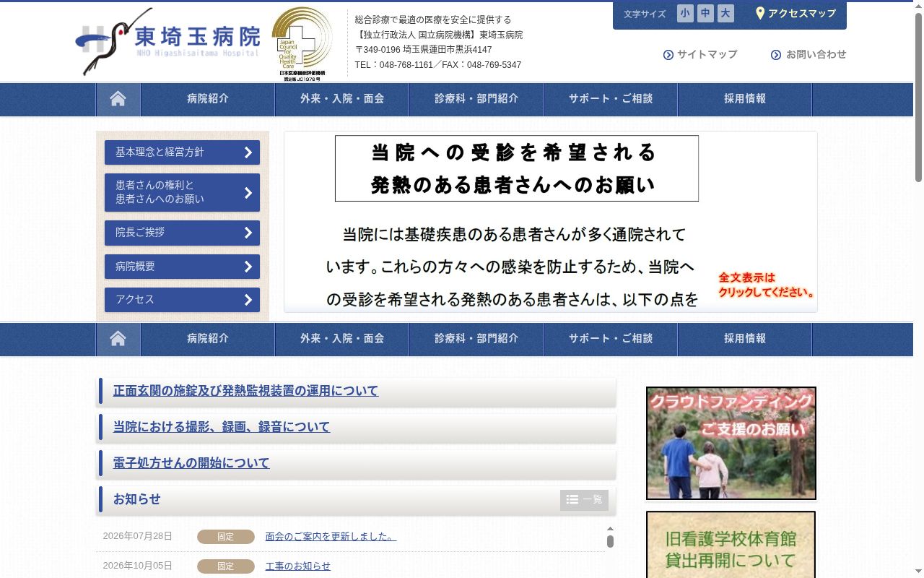Set font size to 小
The image size is (924, 578).
click(685, 14)
